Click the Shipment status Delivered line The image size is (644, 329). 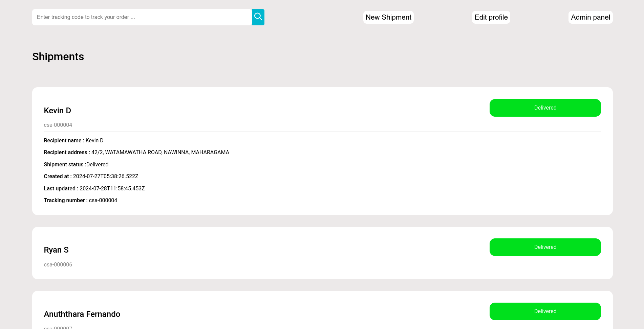tap(76, 165)
